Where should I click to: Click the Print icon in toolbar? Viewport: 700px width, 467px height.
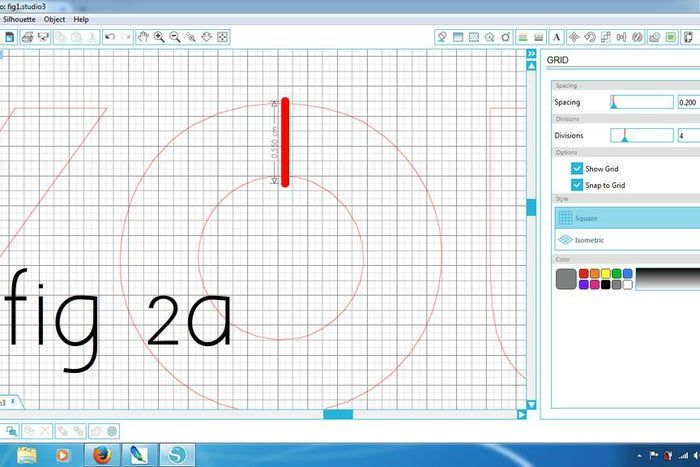[x=27, y=37]
